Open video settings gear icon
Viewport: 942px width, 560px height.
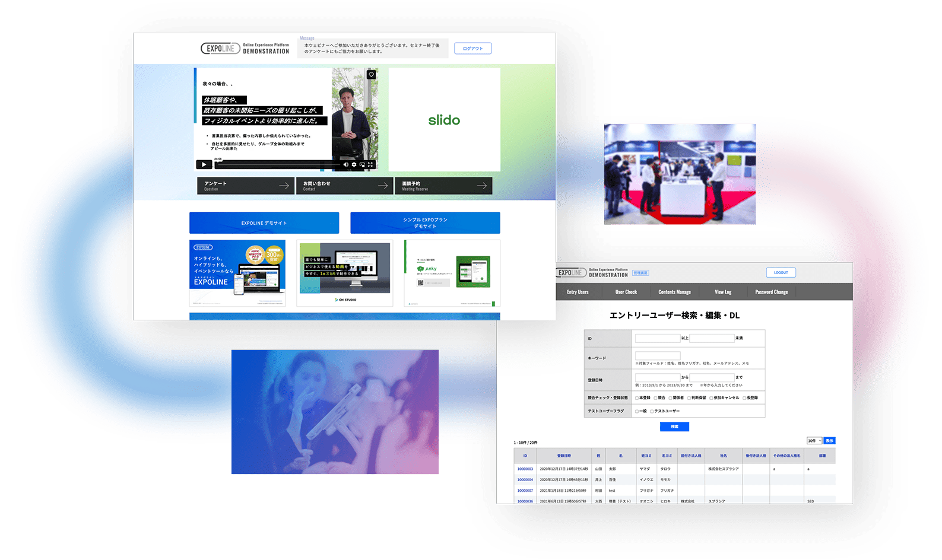click(354, 164)
